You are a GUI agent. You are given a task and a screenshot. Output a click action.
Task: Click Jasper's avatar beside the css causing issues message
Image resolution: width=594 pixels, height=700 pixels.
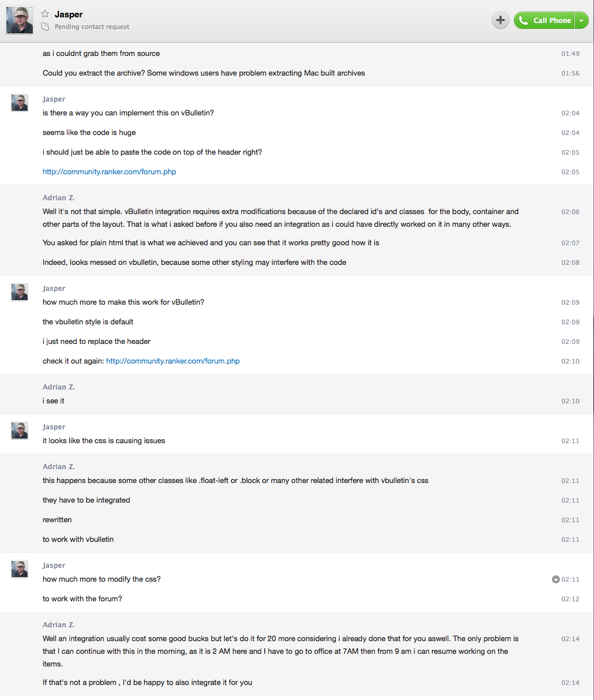(x=20, y=431)
